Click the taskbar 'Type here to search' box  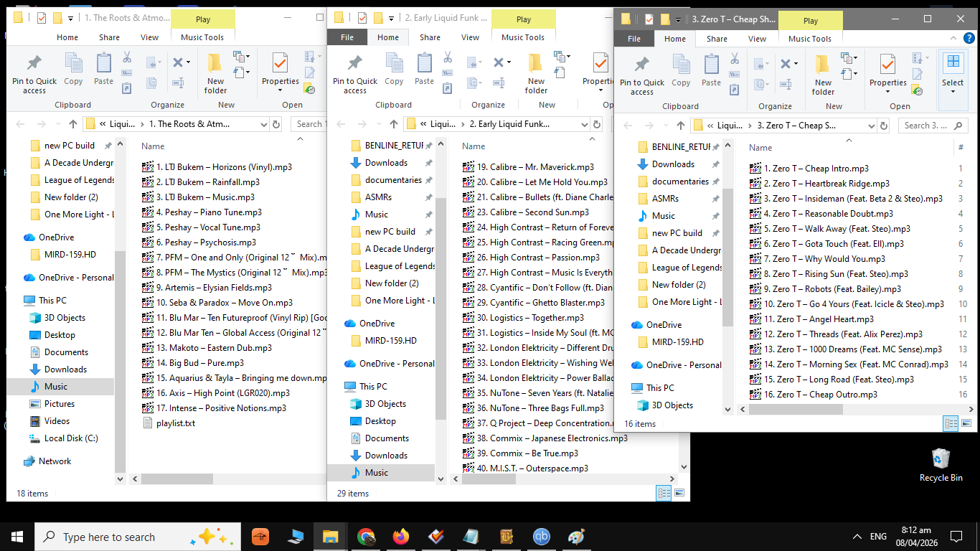tap(138, 537)
